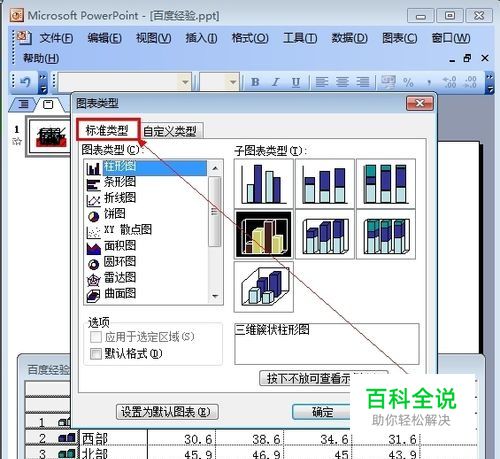Image resolution: width=500 pixels, height=459 pixels.
Task: Open 文件(F) menu
Action: [x=56, y=38]
